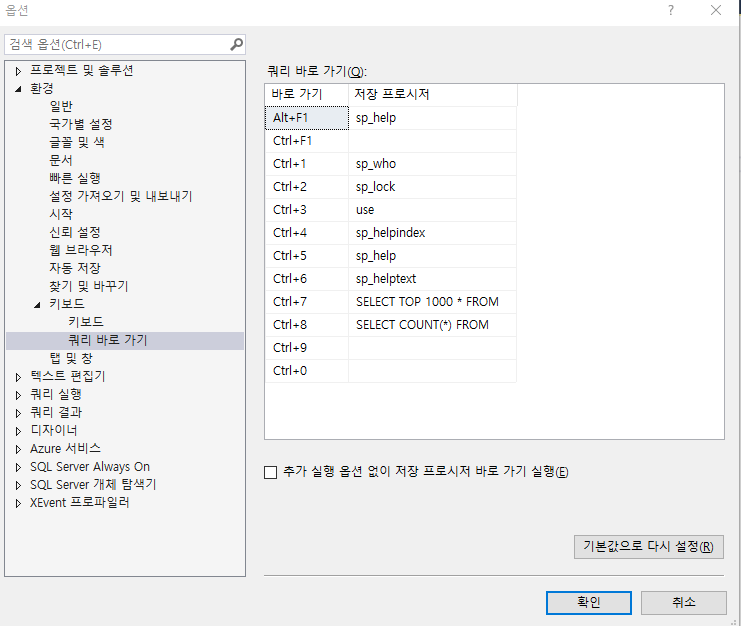Select Azure 서비스 tree label
741x626 pixels.
65,448
